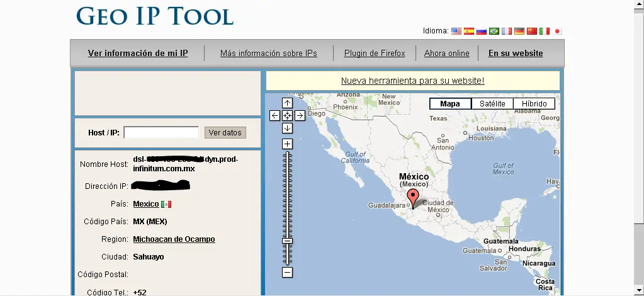The image size is (644, 296).
Task: Open the Mexico country link
Action: 146,204
